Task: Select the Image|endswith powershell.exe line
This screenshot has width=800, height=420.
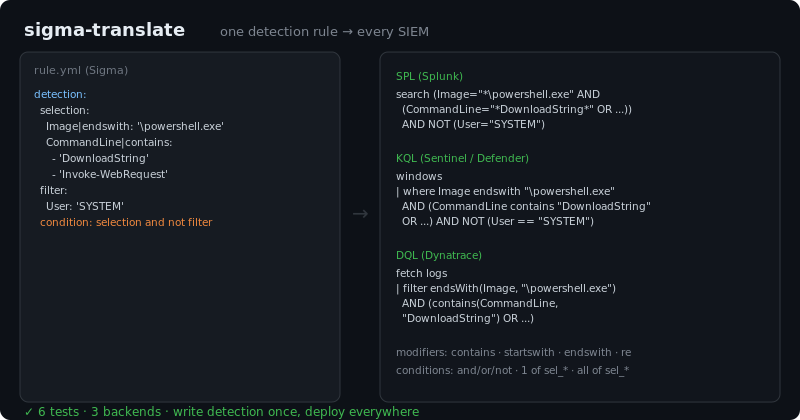Action: tap(135, 127)
